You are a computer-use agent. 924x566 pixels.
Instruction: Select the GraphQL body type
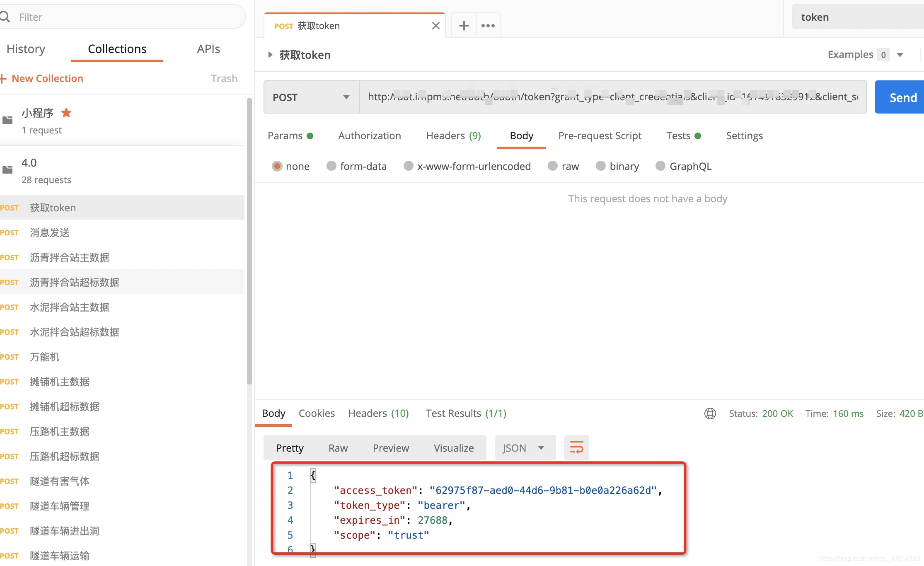pos(660,166)
